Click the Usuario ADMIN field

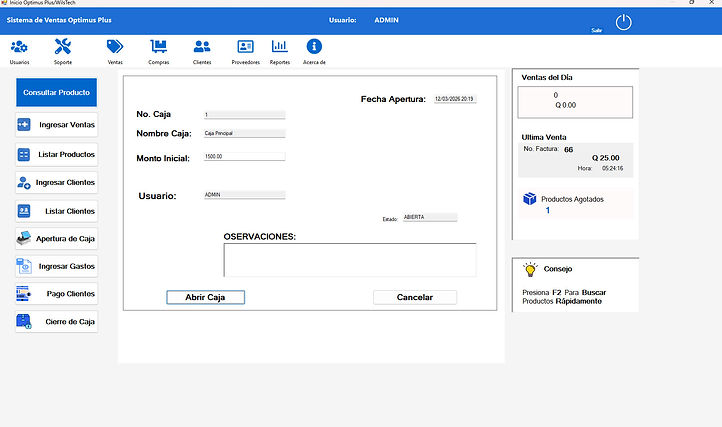click(245, 195)
